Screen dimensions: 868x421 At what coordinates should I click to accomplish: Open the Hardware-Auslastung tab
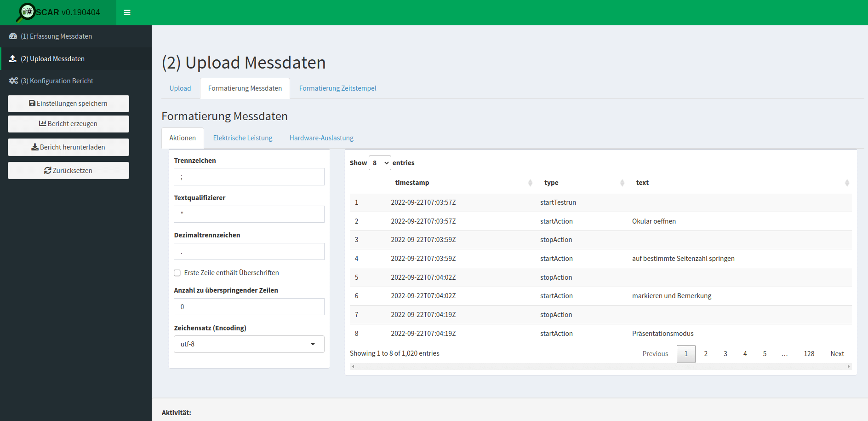(x=321, y=138)
